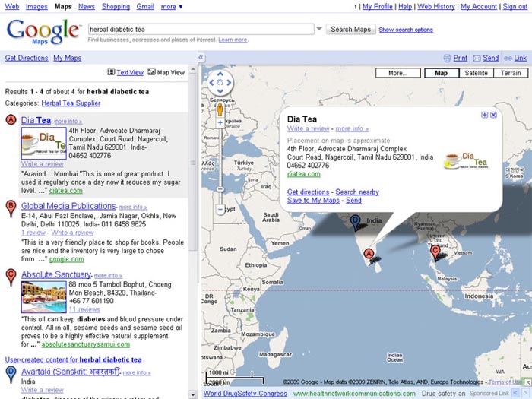Close the Dia Tea info window
This screenshot has width=532, height=399.
(x=494, y=115)
